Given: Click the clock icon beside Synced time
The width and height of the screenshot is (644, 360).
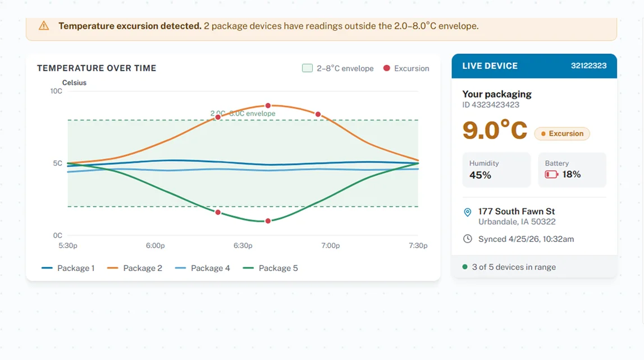Looking at the screenshot, I should point(467,239).
